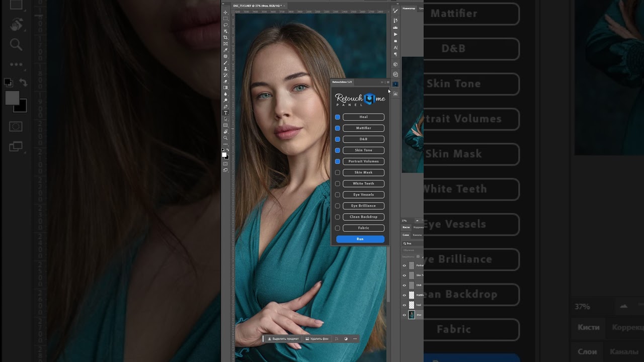Click the Run button

point(360,239)
